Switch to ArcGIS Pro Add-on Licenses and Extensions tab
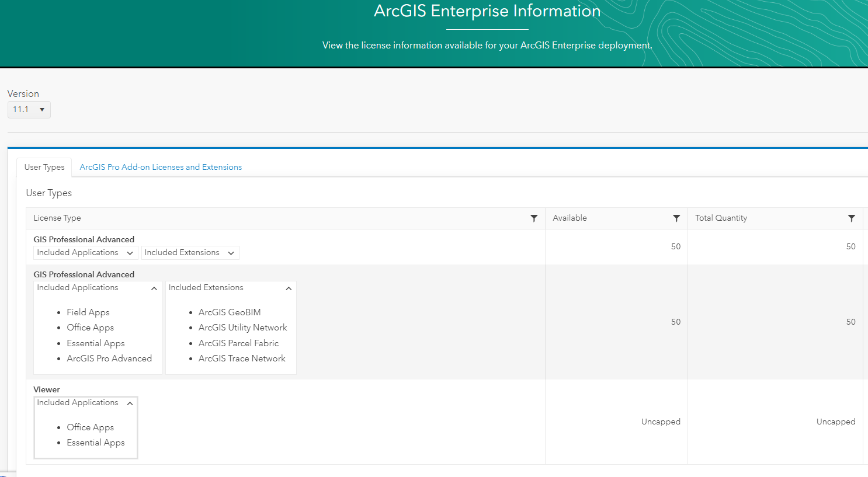This screenshot has width=868, height=477. tap(161, 167)
